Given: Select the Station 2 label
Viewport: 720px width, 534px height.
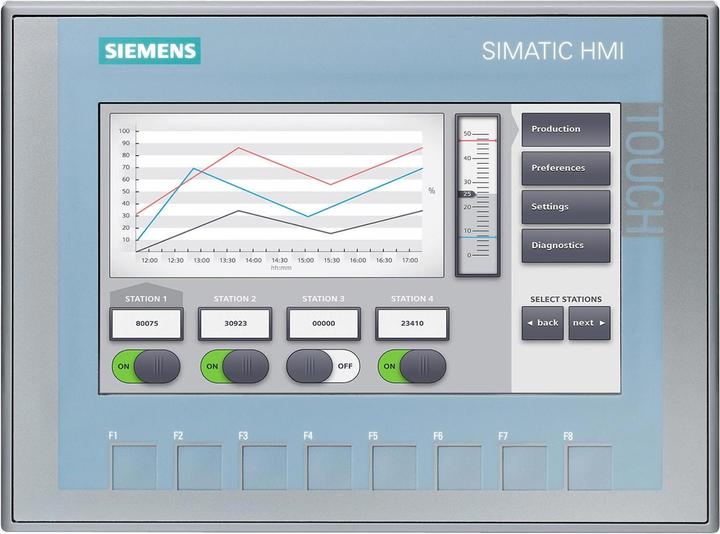Looking at the screenshot, I should coord(235,299).
